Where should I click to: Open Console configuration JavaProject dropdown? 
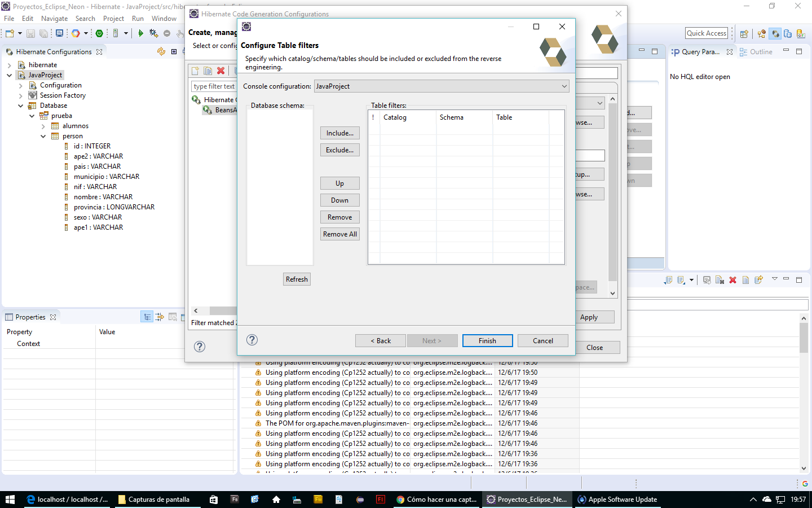pos(564,86)
